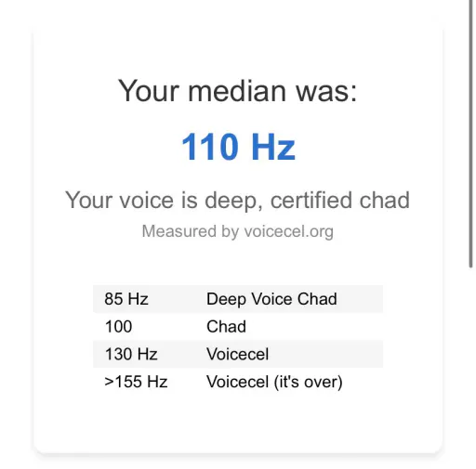This screenshot has height=469, width=476.
Task: Click the 'Hz' unit in the blue result
Action: [x=273, y=147]
